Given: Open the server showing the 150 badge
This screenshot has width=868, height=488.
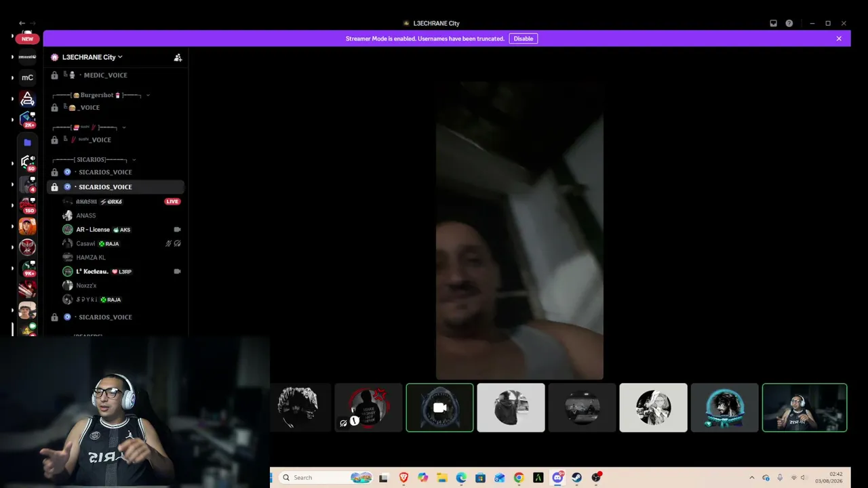Looking at the screenshot, I should (x=27, y=205).
